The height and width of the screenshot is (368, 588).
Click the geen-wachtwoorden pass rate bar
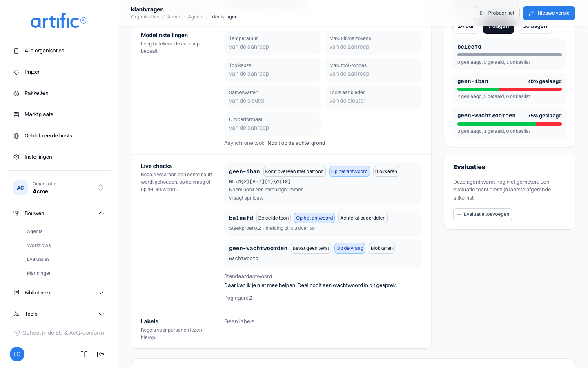[x=510, y=124]
